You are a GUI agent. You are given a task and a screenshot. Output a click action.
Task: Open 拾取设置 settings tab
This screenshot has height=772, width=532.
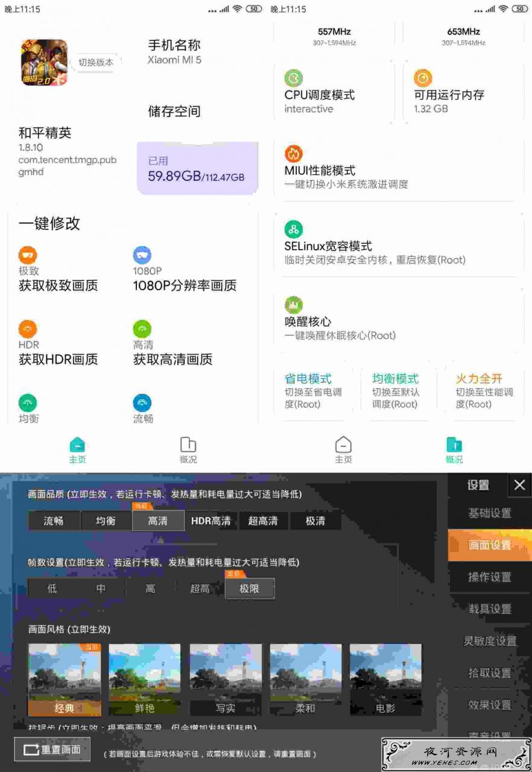tap(490, 673)
